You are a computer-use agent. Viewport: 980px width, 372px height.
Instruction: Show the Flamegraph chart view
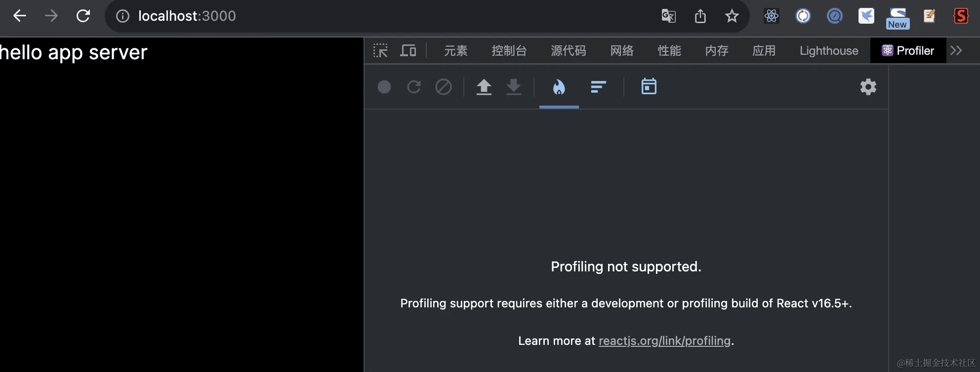tap(559, 87)
